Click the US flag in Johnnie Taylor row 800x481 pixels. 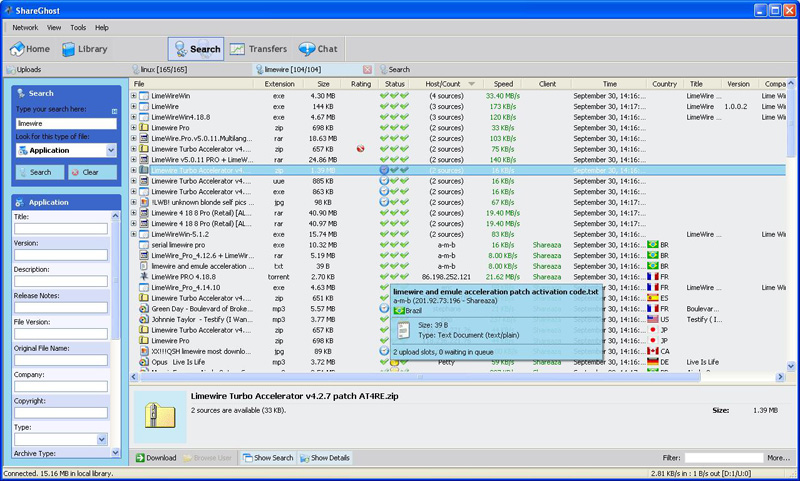(653, 319)
